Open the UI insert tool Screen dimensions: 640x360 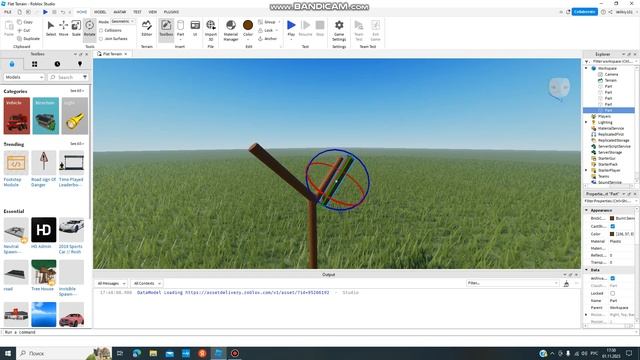click(x=195, y=28)
